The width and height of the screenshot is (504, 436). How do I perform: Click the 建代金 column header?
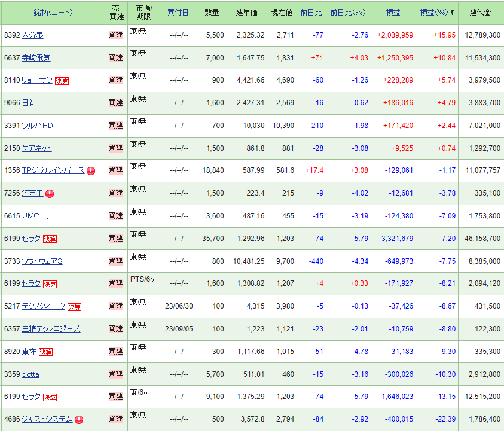click(480, 13)
